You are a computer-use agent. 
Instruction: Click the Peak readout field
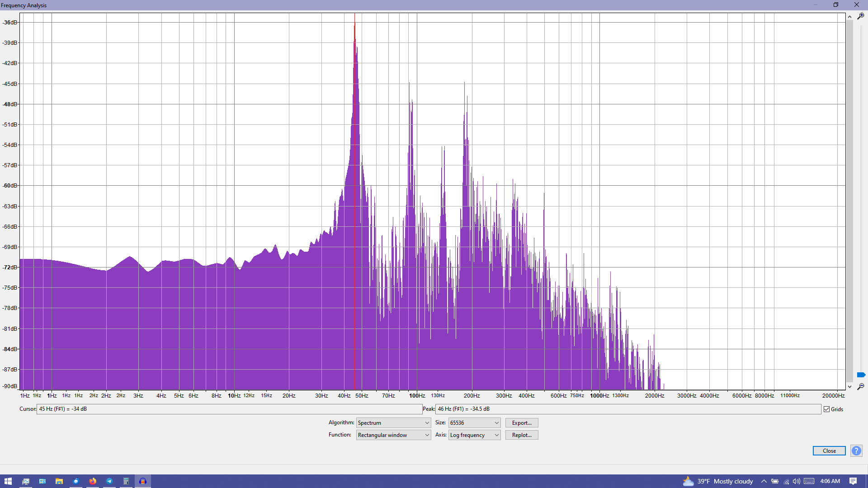[627, 409]
